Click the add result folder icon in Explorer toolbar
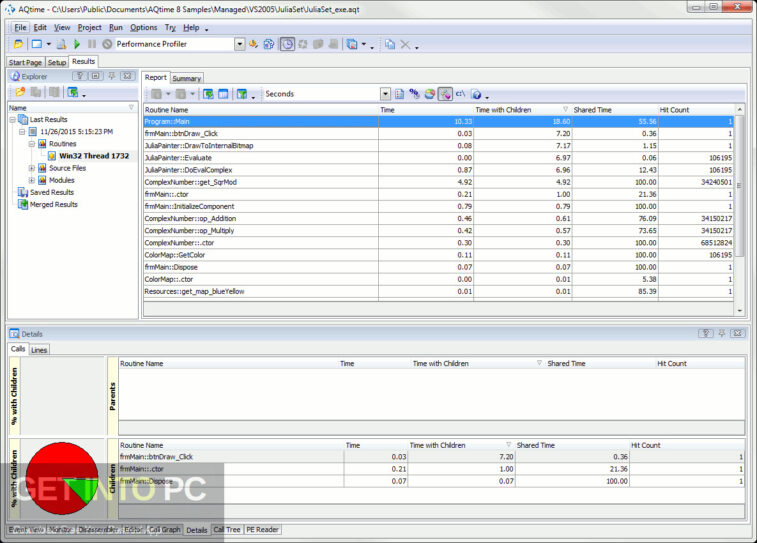The height and width of the screenshot is (543, 757). pos(20,92)
